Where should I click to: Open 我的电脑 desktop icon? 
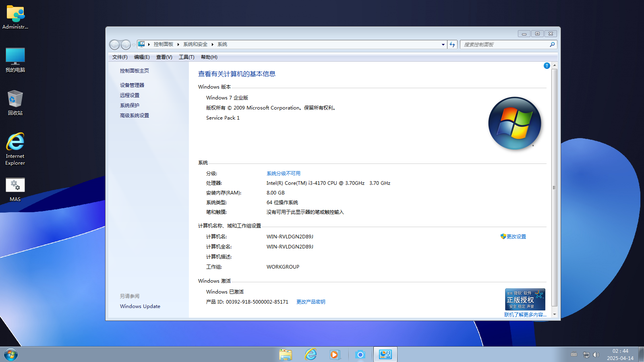click(x=15, y=60)
